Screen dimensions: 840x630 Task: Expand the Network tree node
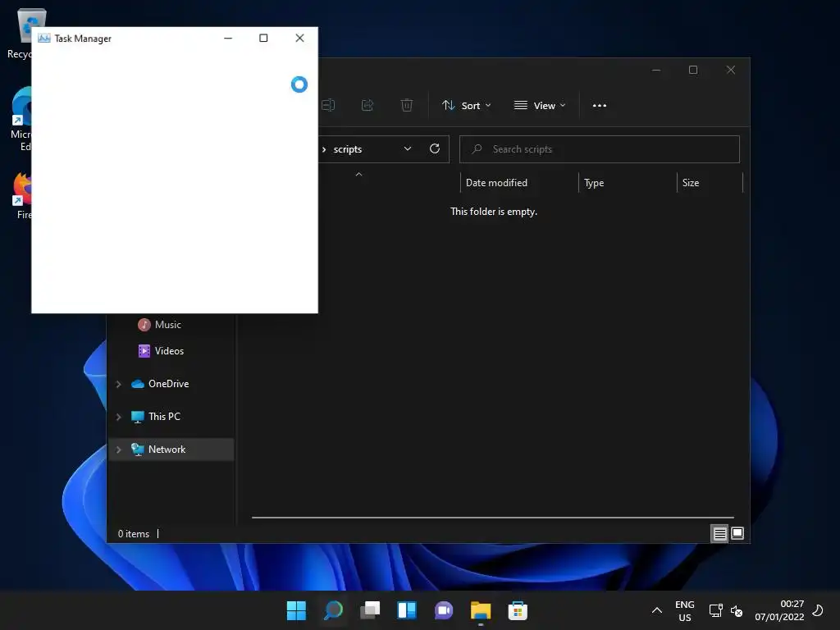[118, 450]
